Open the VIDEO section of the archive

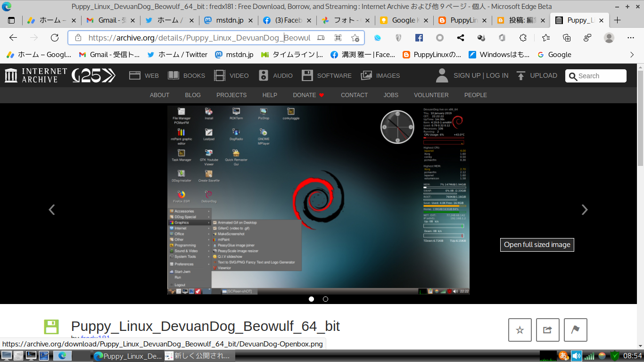[x=231, y=75]
